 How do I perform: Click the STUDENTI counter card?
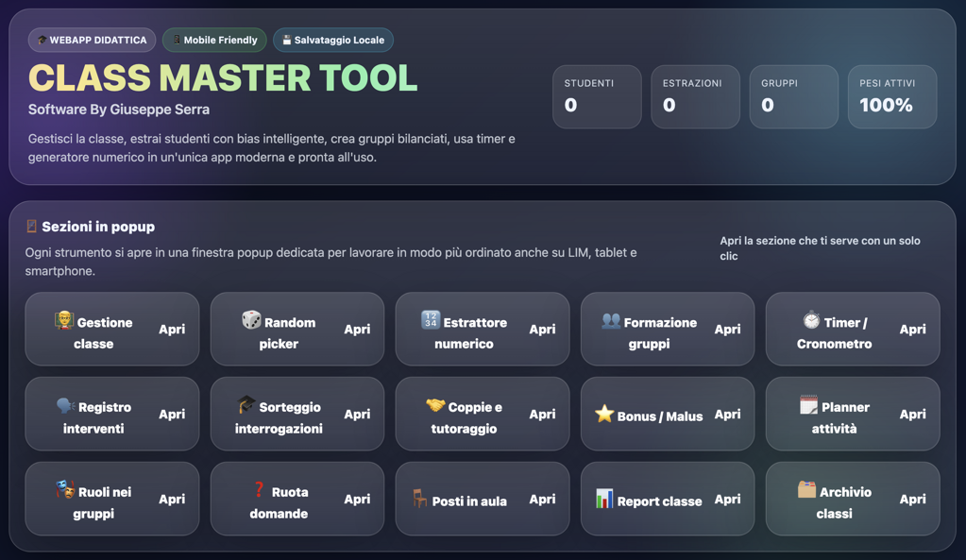pyautogui.click(x=597, y=96)
